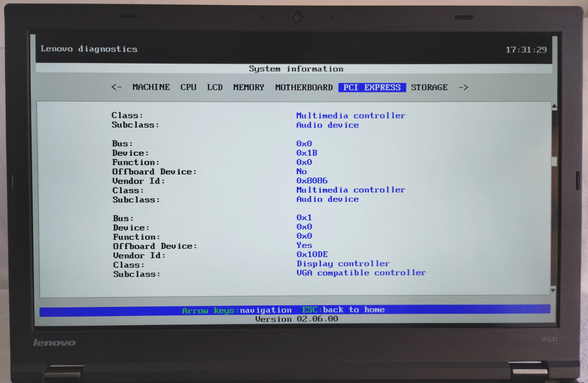Click the Offboard Device value Yes
This screenshot has height=383, width=588.
coord(304,245)
